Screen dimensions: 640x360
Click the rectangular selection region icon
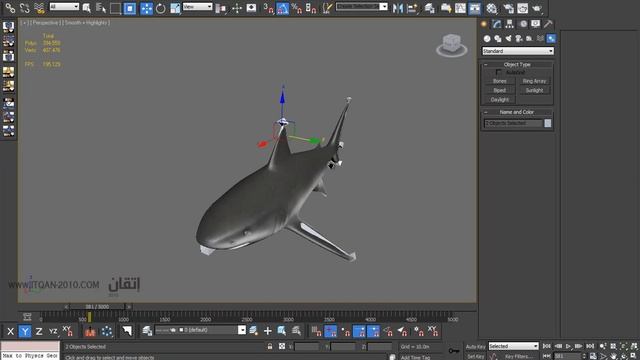[116, 8]
